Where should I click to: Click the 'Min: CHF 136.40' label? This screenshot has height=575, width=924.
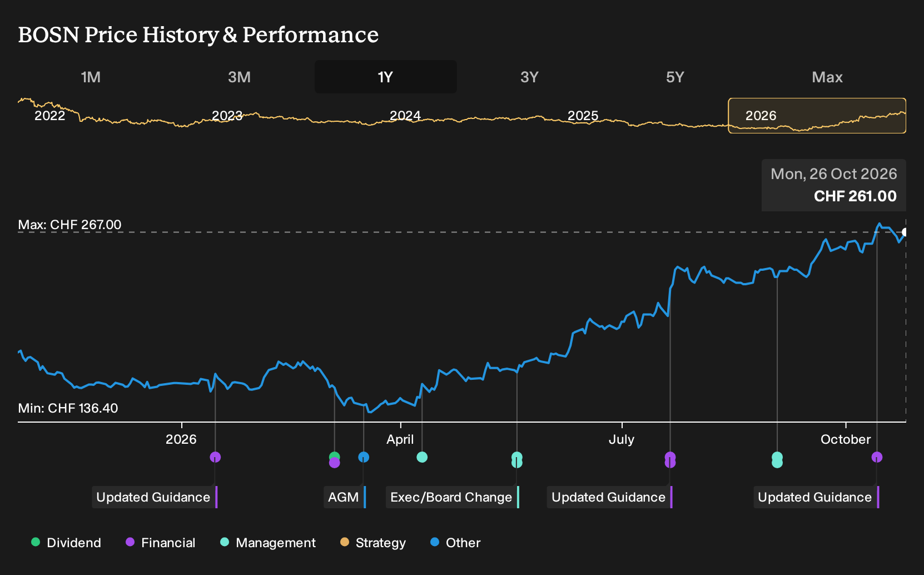click(68, 408)
